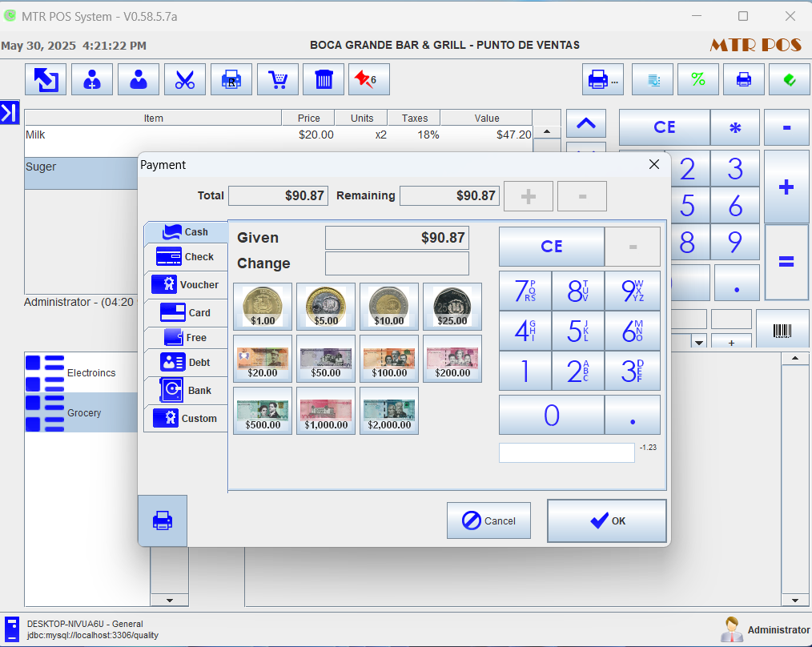Click scroll-down arrow of products panel
This screenshot has height=647, width=812.
(795, 601)
